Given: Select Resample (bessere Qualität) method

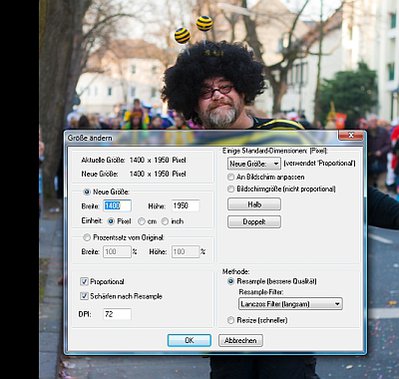Looking at the screenshot, I should (231, 281).
